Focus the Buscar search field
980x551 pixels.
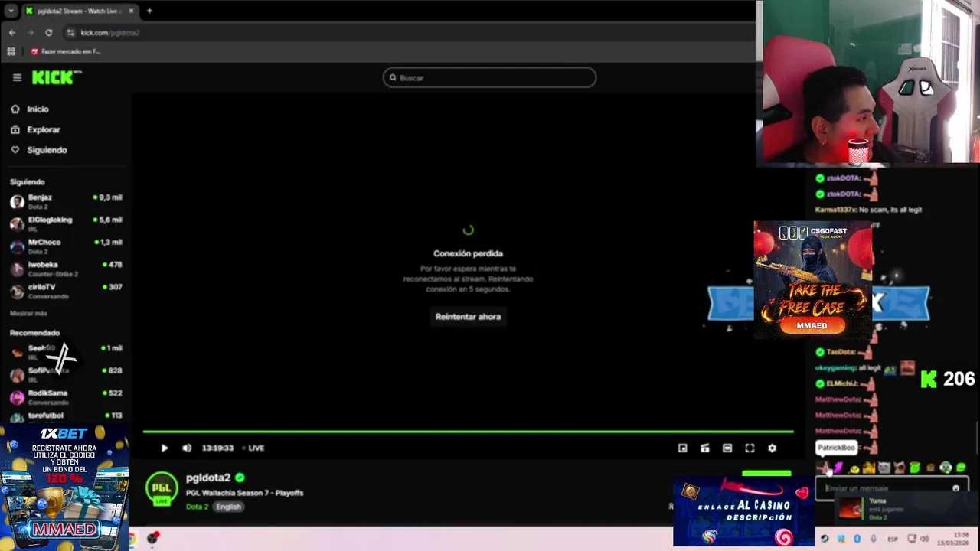pyautogui.click(x=489, y=77)
